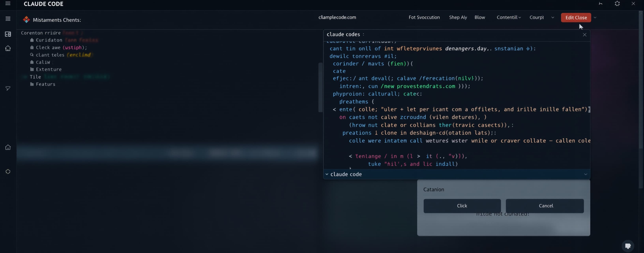Click the search icon beside clant teles
The image size is (644, 253).
[32, 55]
